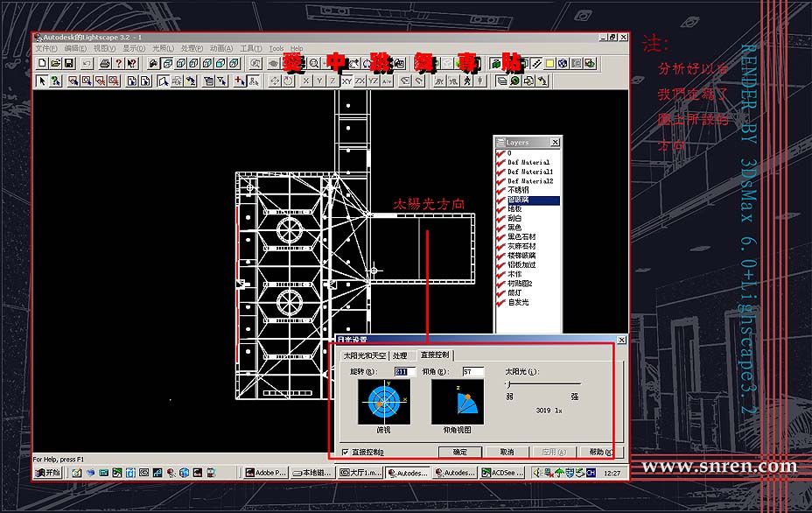Viewport: 812px width, 513px height.
Task: Select the 铝板加过 layer name
Action: [x=521, y=265]
